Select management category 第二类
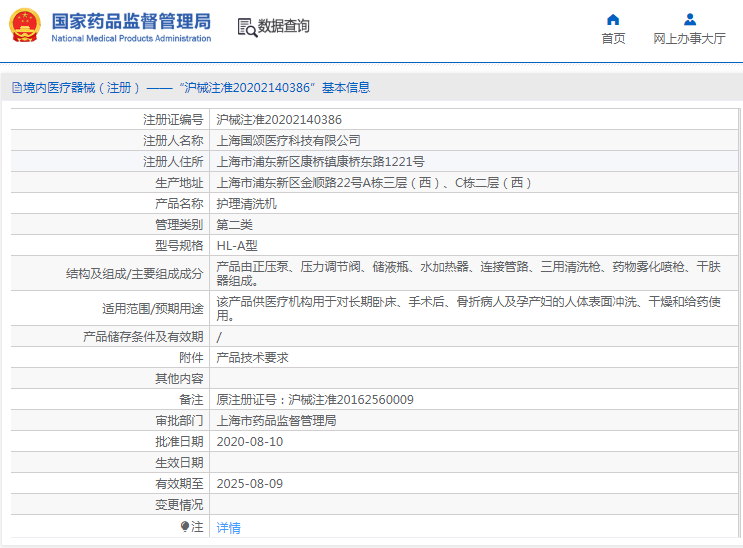The height and width of the screenshot is (548, 743). click(235, 225)
